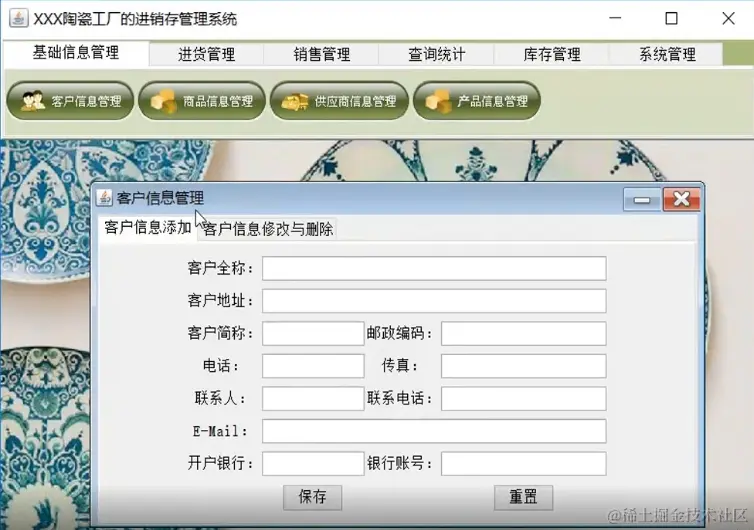Open 商品信息管理 toolbar button
The height and width of the screenshot is (530, 754).
coord(202,101)
